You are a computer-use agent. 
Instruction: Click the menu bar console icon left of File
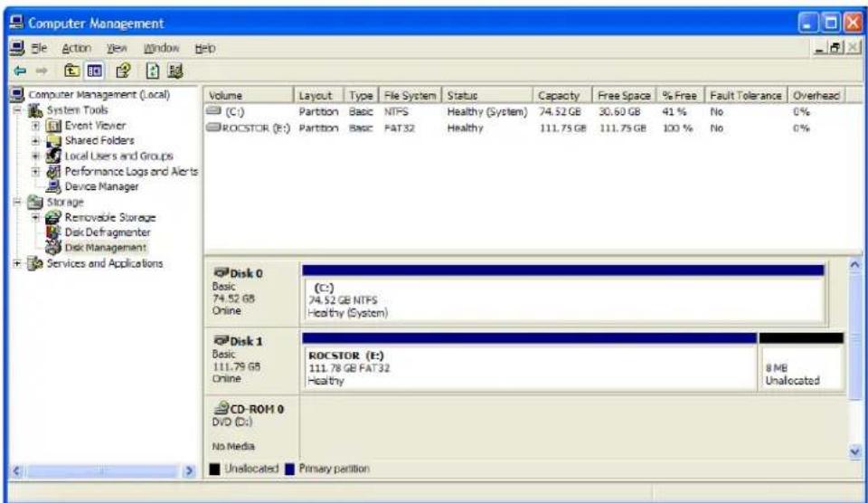click(x=17, y=48)
